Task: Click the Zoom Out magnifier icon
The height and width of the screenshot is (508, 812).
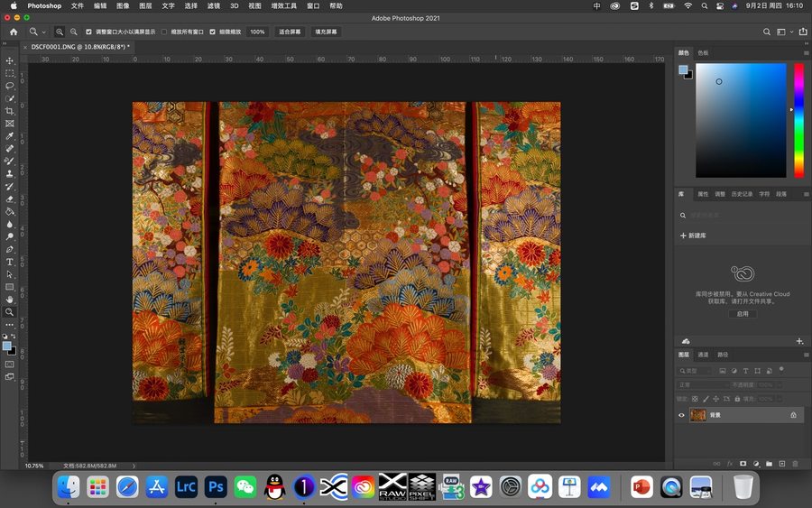Action: [74, 32]
